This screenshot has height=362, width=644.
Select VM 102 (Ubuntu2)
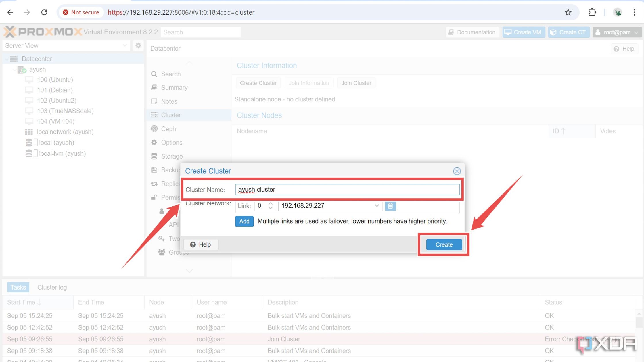click(x=57, y=101)
